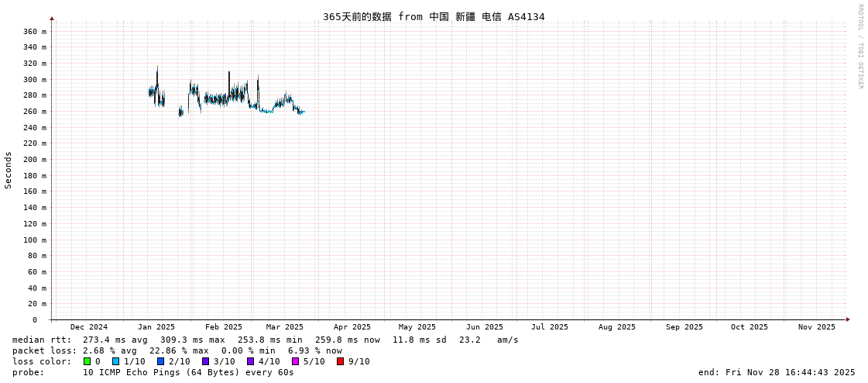
Task: Click the Jan 2025 x-axis label
Action: click(x=156, y=327)
